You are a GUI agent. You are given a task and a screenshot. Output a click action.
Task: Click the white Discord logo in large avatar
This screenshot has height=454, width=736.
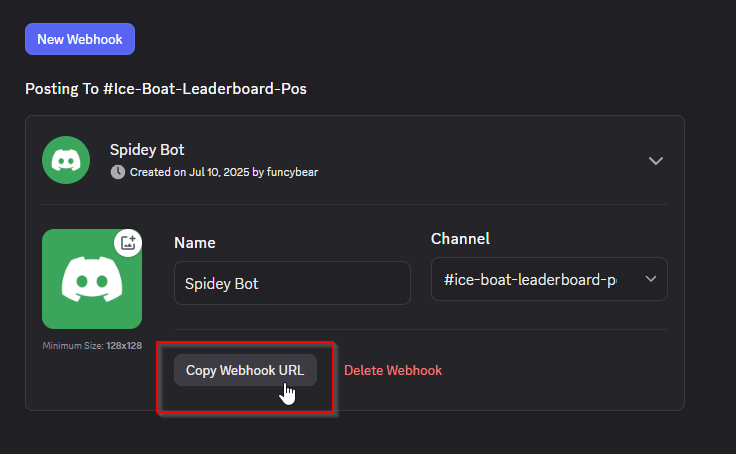(92, 279)
